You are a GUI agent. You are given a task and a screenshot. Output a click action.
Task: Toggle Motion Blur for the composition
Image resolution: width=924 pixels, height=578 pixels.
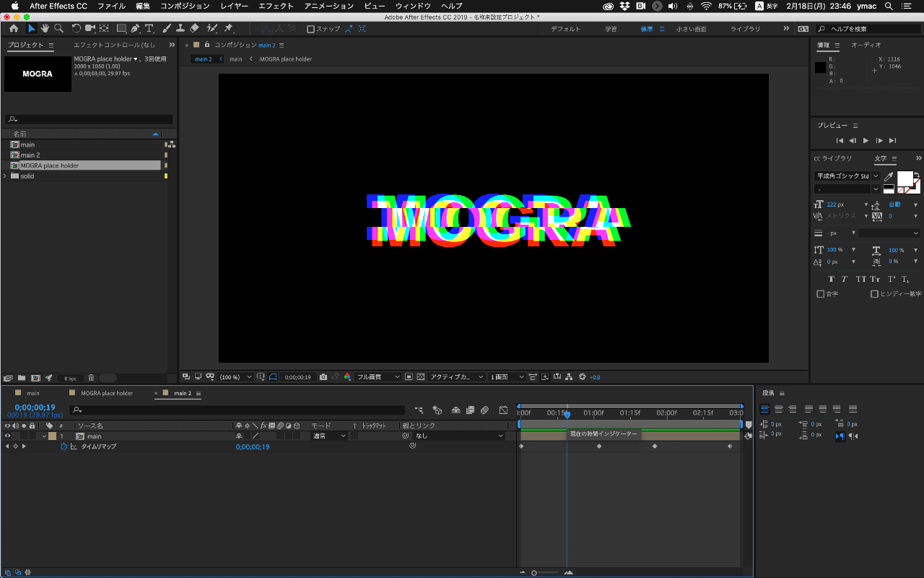click(x=484, y=410)
